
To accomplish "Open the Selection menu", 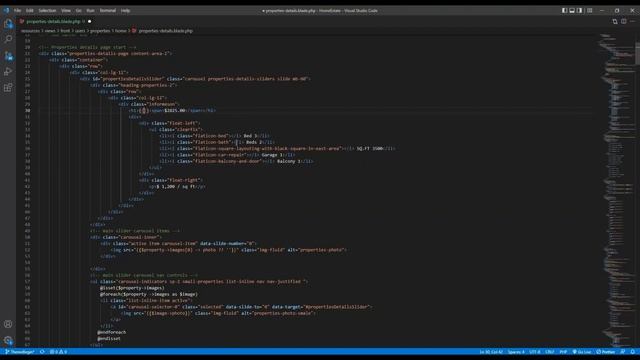I will 47,11.
